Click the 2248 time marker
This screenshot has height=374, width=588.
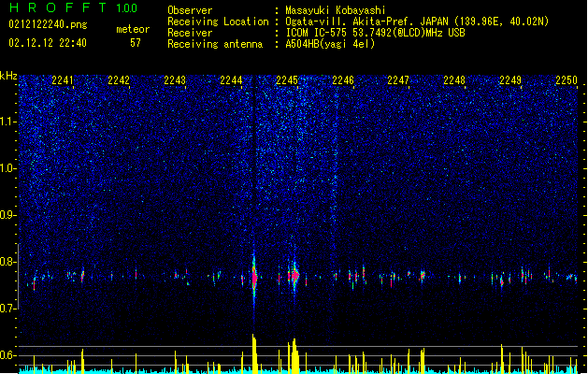point(454,80)
